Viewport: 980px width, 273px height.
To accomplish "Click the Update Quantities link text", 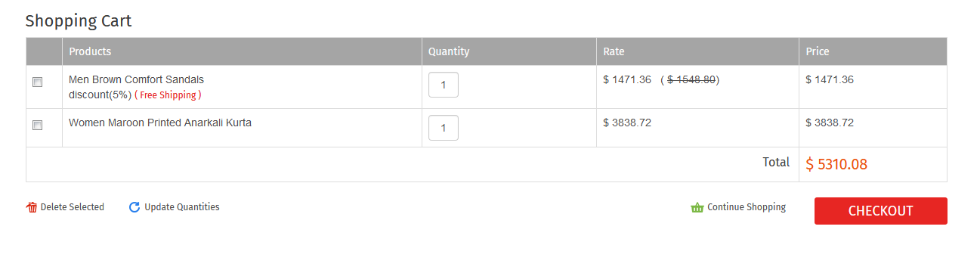I will [x=182, y=207].
